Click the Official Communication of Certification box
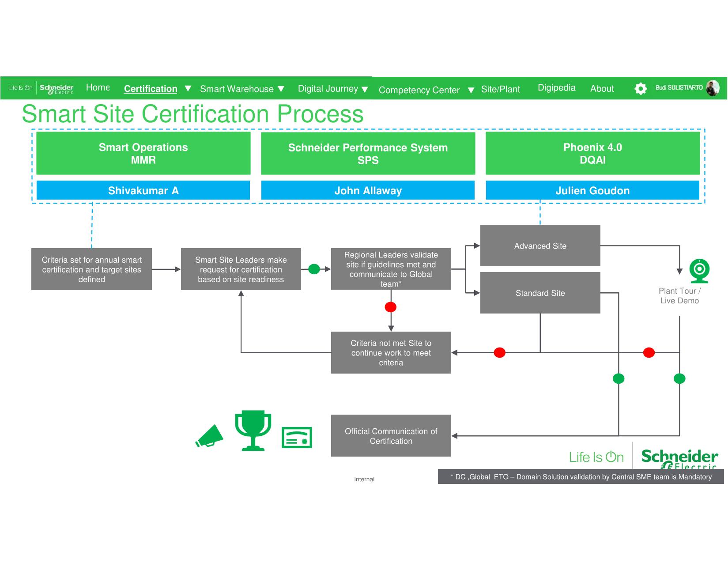Image resolution: width=728 pixels, height=563 pixels. [391, 436]
